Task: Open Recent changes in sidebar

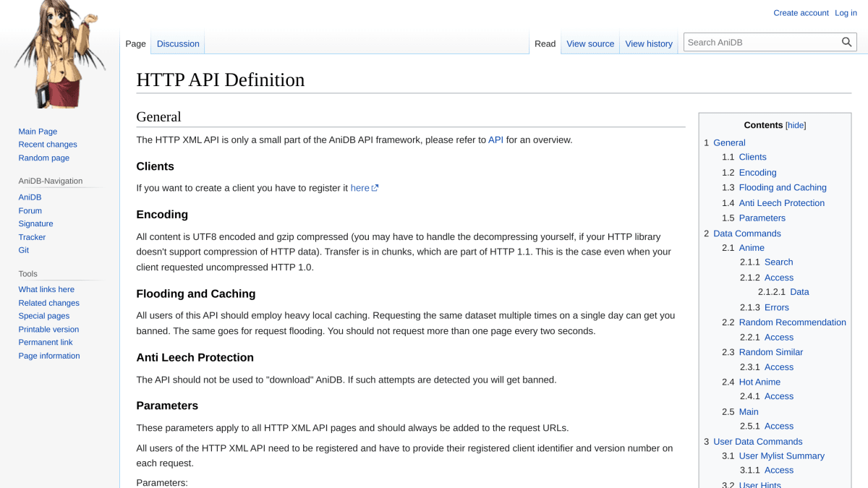Action: tap(48, 145)
